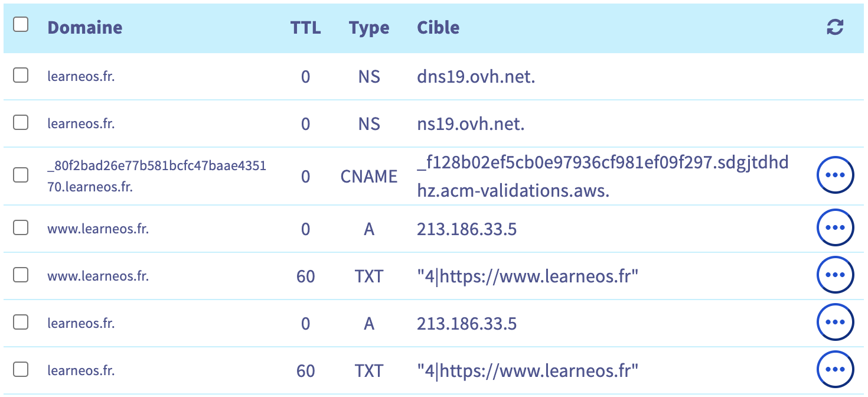The height and width of the screenshot is (397, 868).
Task: Open actions menu for learneos.fr TXT record
Action: tap(835, 370)
